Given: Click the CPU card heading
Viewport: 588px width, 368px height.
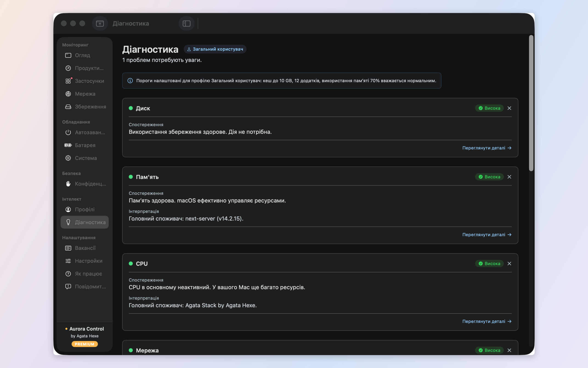Looking at the screenshot, I should (142, 264).
